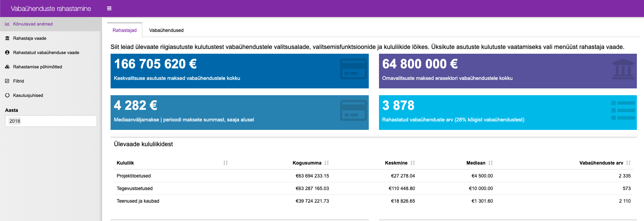The height and width of the screenshot is (221, 644).
Task: Select the Tegevustoetused row label
Action: (135, 188)
